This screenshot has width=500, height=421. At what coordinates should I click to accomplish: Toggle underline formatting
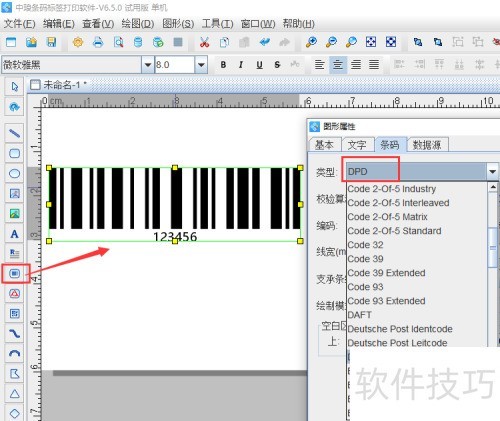(x=259, y=65)
